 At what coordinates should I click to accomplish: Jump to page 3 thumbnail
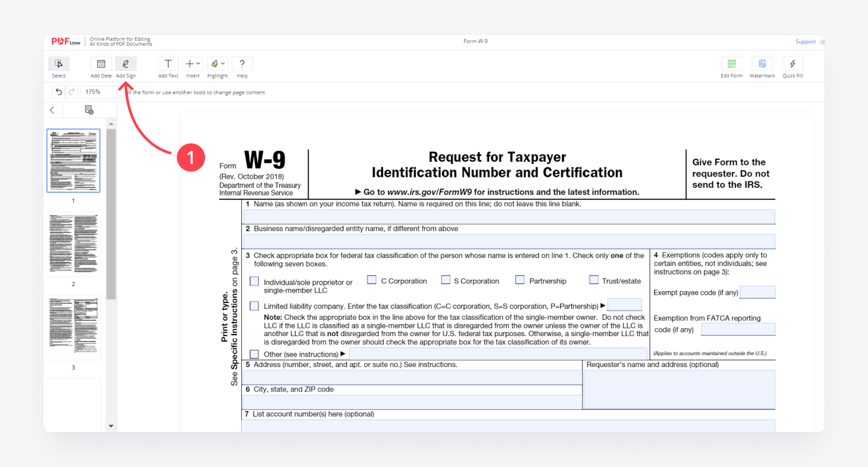[73, 327]
